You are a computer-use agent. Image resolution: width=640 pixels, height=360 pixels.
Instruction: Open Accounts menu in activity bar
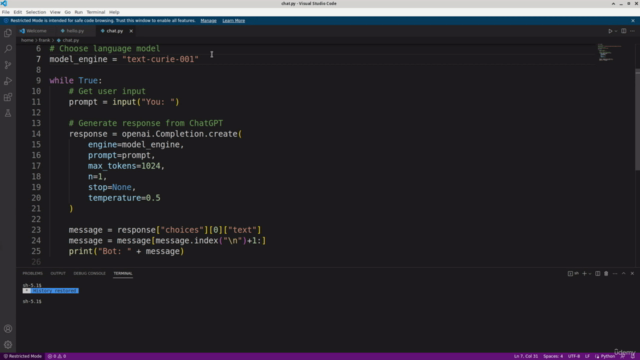pos(8,329)
